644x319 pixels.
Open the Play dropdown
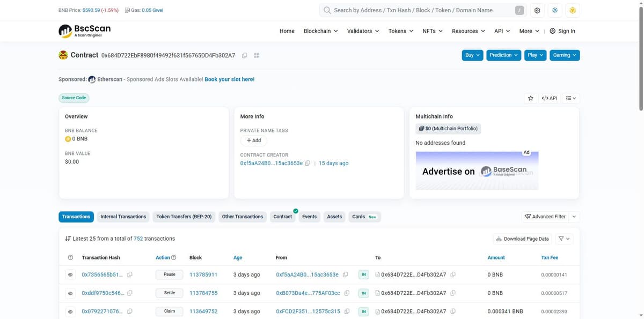[536, 55]
